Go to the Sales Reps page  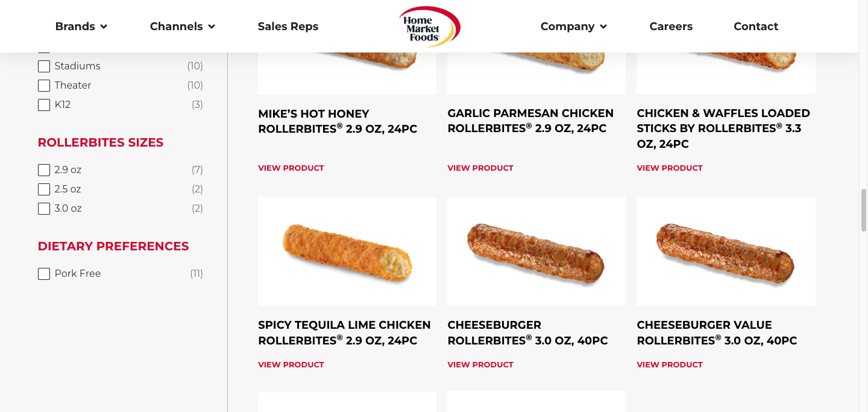point(288,27)
